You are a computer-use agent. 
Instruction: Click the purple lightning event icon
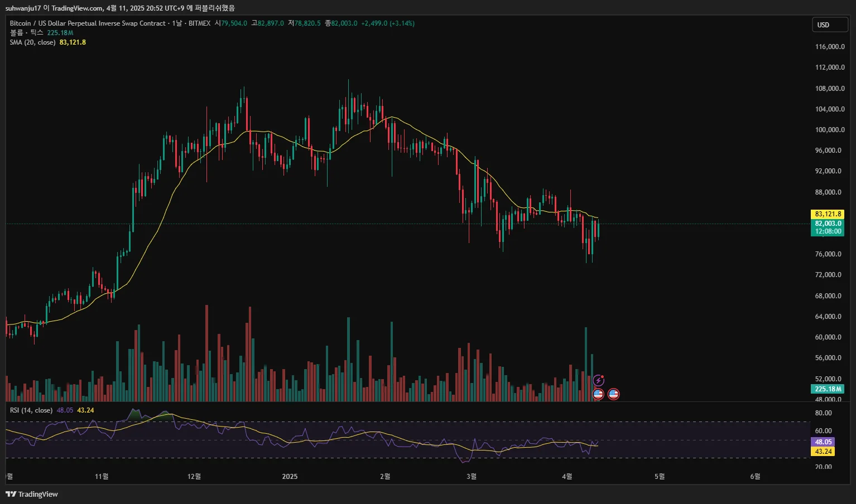coord(598,380)
